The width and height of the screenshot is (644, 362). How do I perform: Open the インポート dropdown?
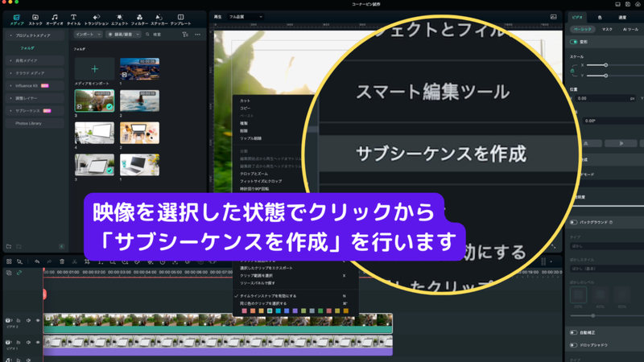[x=88, y=35]
